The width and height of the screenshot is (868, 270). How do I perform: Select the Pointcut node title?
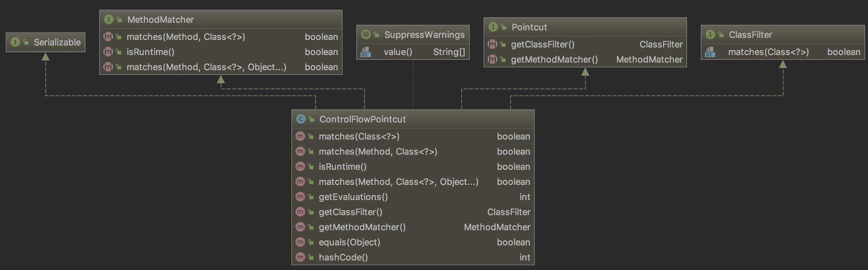pyautogui.click(x=529, y=27)
